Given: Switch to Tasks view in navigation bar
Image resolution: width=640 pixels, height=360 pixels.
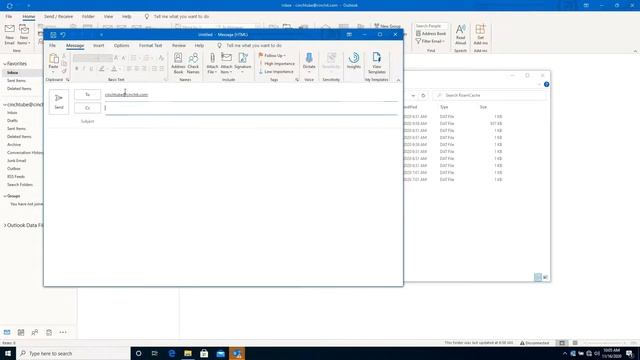Looking at the screenshot, I should click(49, 332).
